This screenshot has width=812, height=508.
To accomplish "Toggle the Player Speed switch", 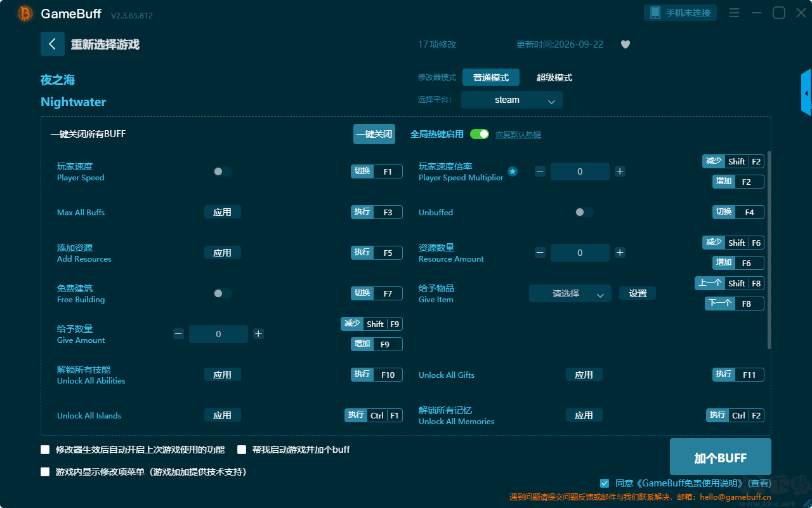I will pos(223,171).
